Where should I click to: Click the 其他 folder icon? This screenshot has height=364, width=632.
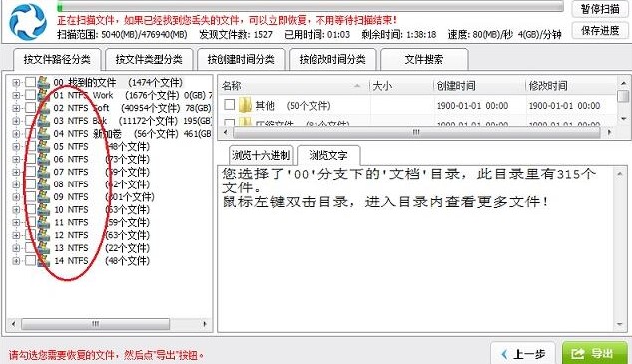[x=245, y=105]
